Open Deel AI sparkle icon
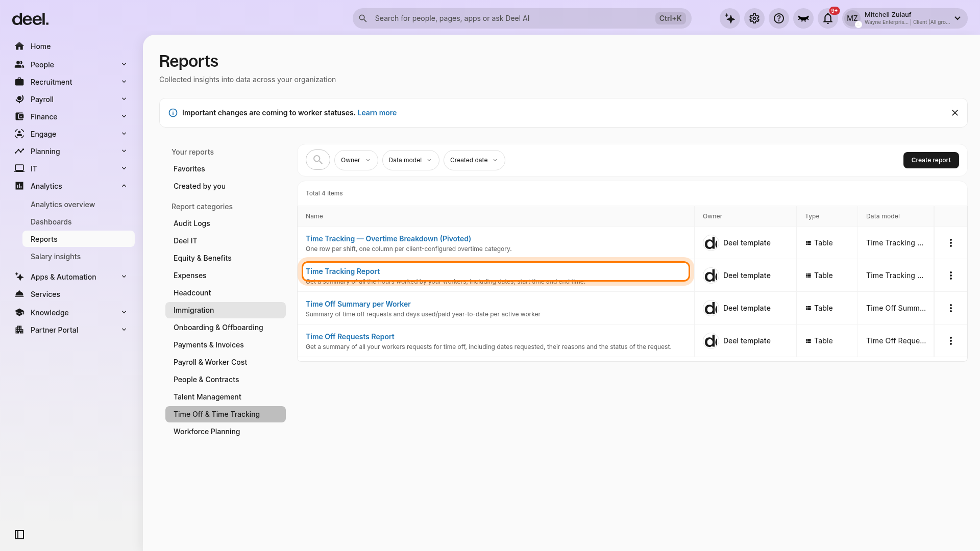This screenshot has width=980, height=551. coord(730,18)
